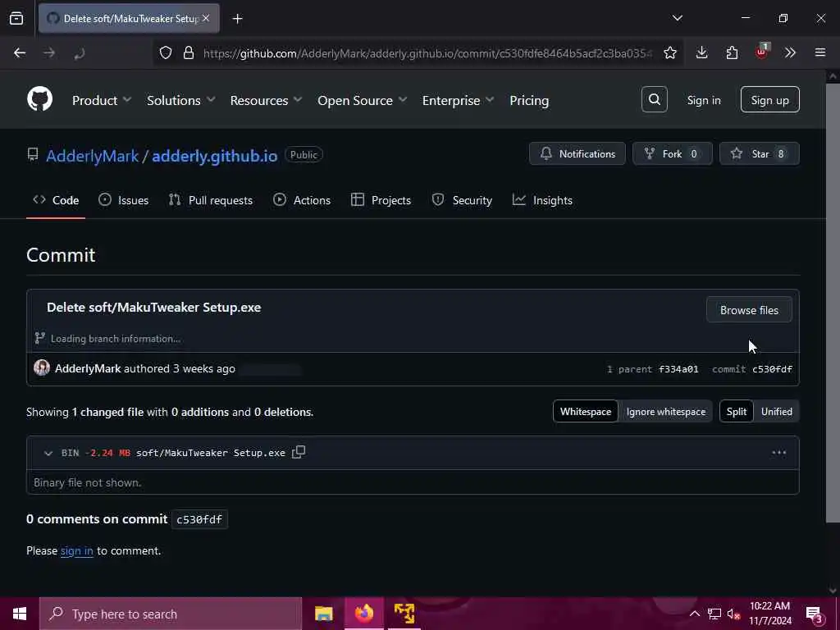This screenshot has width=840, height=630.
Task: Click the Windows taskbar search box
Action: click(x=171, y=614)
